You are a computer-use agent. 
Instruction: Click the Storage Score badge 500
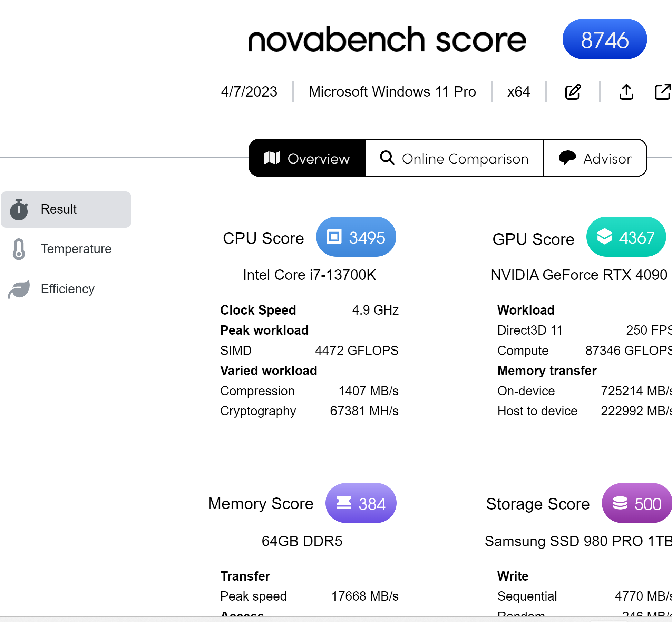click(637, 503)
